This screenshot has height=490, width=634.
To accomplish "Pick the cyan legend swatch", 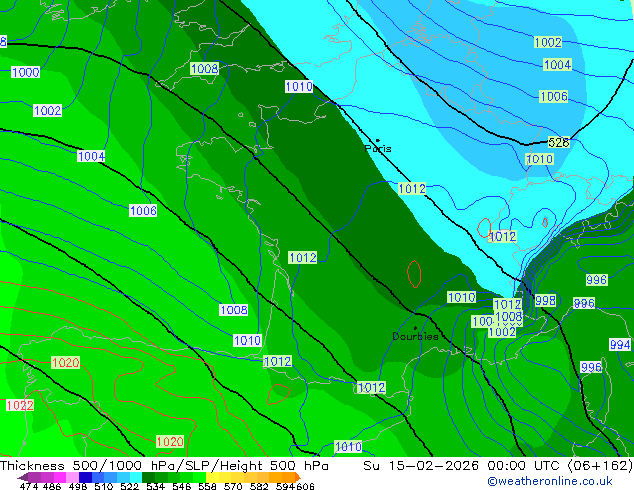I will point(136,477).
